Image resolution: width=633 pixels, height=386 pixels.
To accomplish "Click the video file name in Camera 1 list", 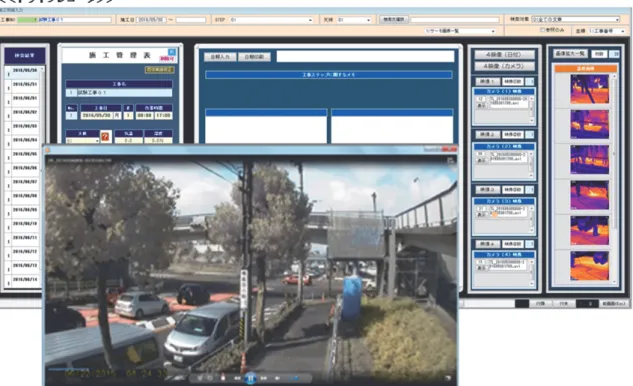I will tap(508, 101).
